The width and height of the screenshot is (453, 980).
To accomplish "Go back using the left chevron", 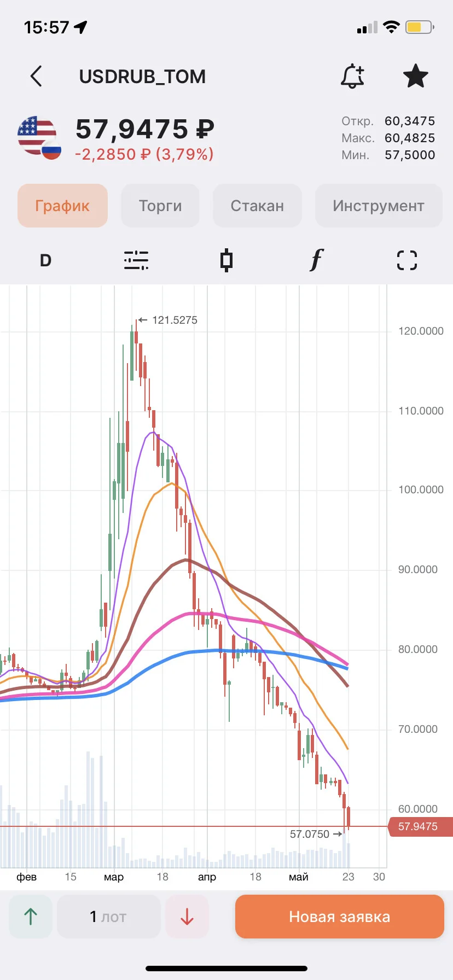I will pyautogui.click(x=36, y=77).
